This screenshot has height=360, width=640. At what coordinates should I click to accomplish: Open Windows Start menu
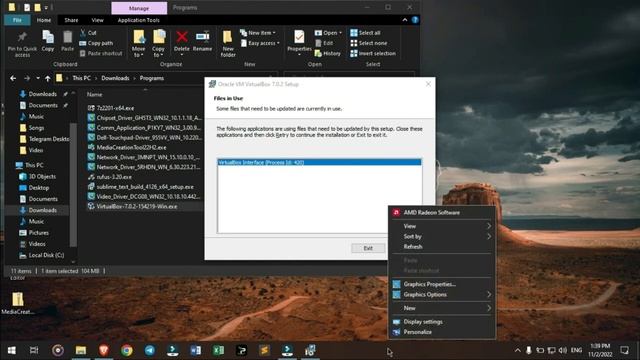pyautogui.click(x=12, y=350)
